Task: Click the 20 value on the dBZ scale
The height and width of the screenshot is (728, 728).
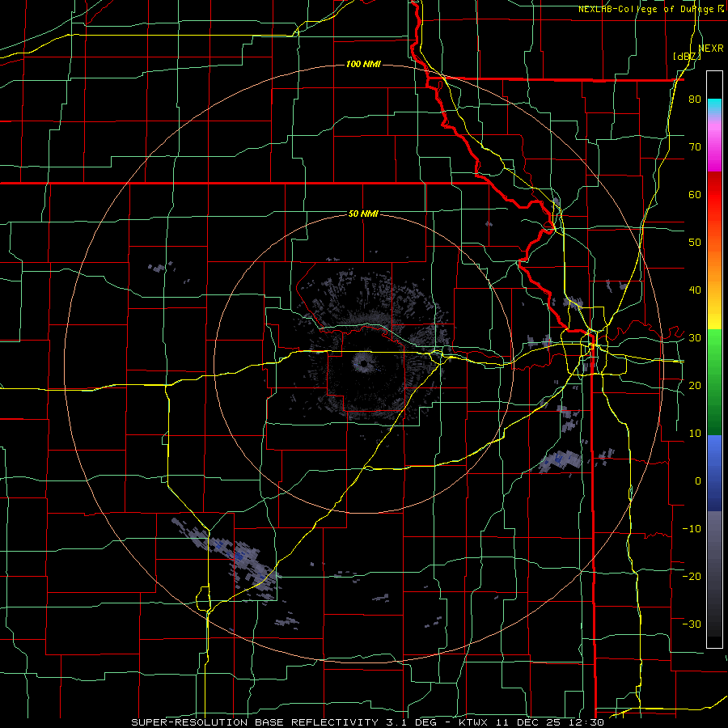Action: [695, 386]
